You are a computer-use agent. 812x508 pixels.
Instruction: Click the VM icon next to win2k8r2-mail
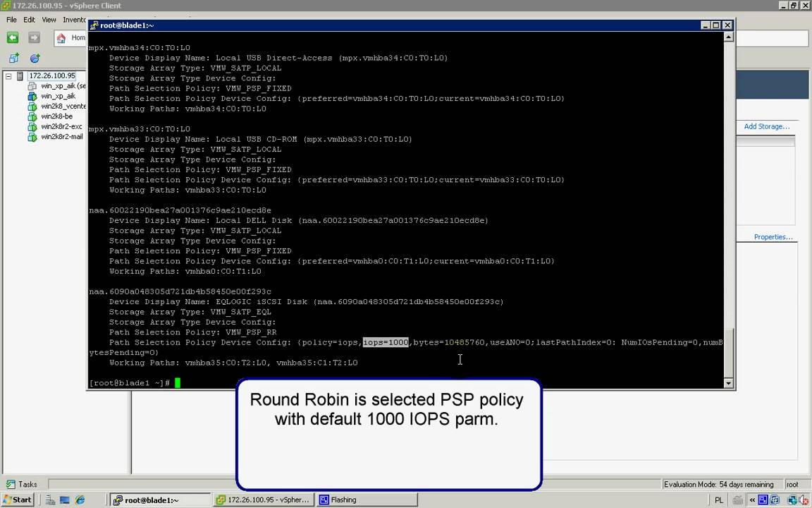[32, 137]
